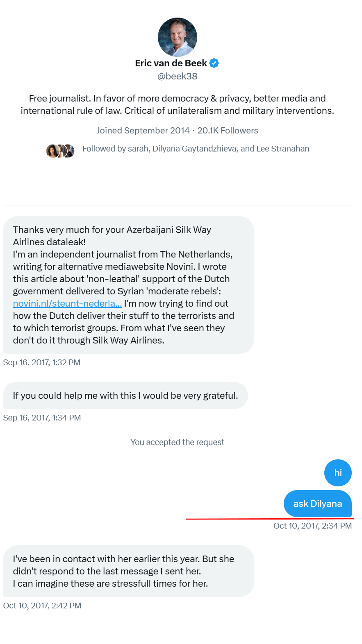Click the blue verified badge
Image resolution: width=362 pixels, height=644 pixels.
[x=214, y=63]
